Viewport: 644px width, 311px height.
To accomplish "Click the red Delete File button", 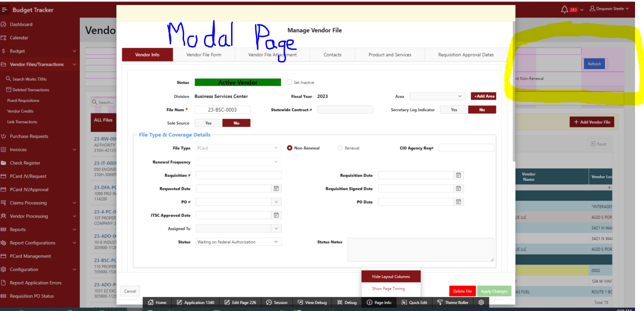I will click(462, 291).
